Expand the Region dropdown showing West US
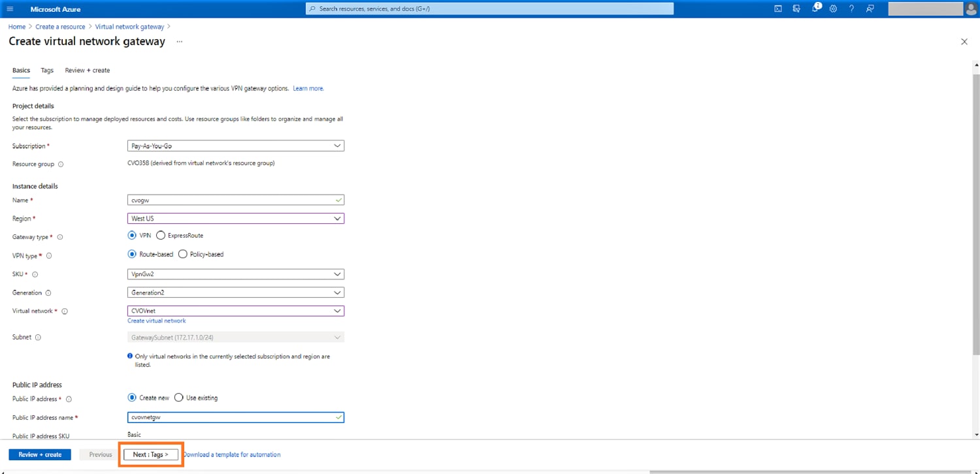This screenshot has height=474, width=980. click(x=235, y=219)
